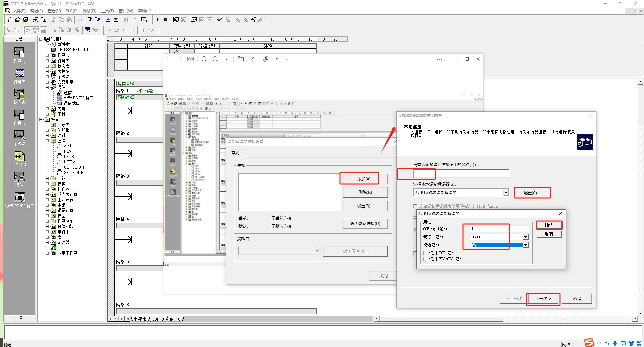Image resolution: width=644 pixels, height=347 pixels.
Task: Expand the 向导 tree node
Action: [47, 109]
